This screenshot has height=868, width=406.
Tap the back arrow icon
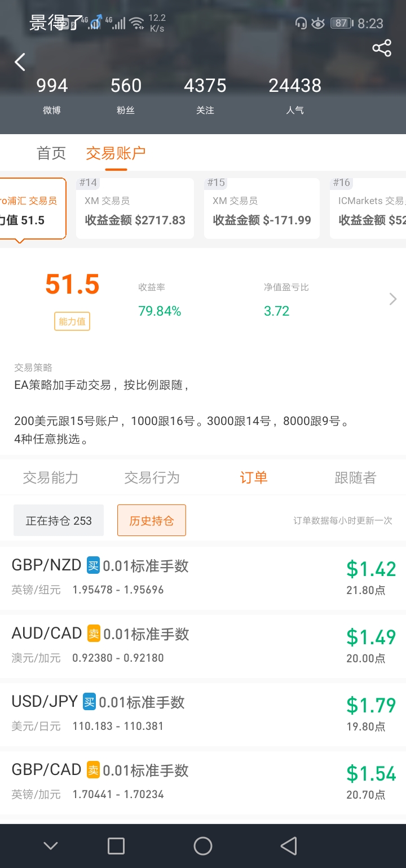coord(20,61)
